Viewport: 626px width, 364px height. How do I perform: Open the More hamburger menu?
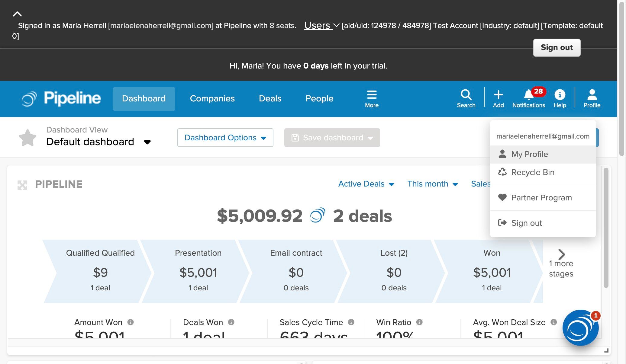[371, 95]
